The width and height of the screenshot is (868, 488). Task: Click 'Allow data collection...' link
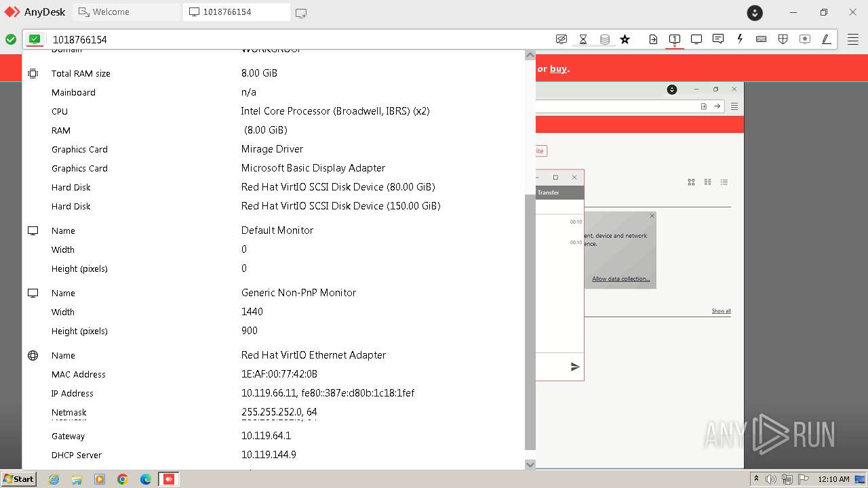pyautogui.click(x=620, y=279)
